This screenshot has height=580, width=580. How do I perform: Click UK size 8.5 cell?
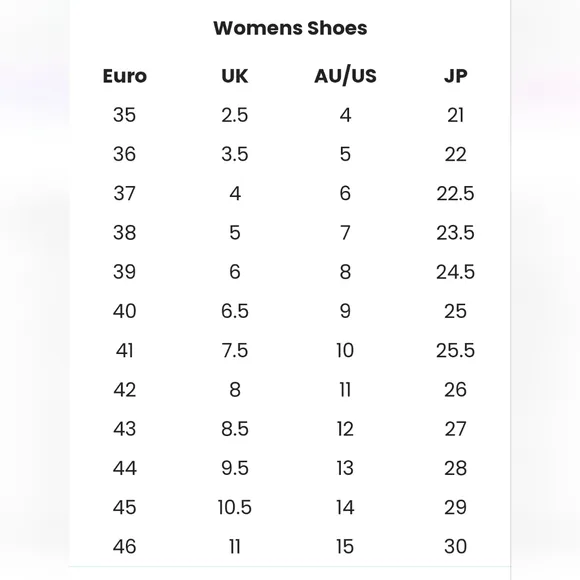235,429
